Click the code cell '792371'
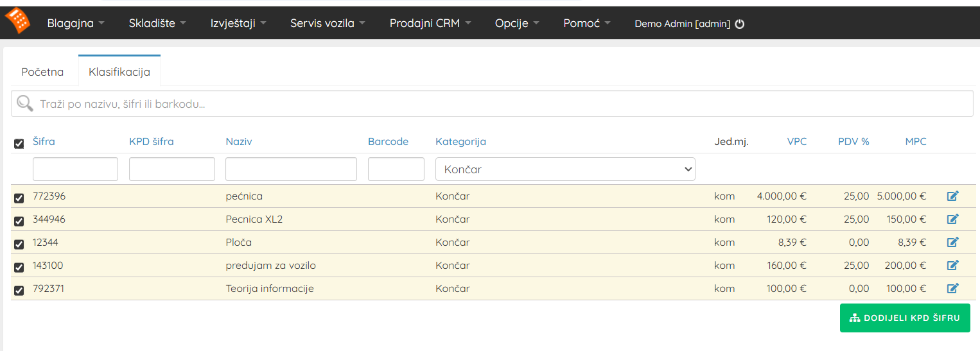This screenshot has width=980, height=351. coord(48,289)
